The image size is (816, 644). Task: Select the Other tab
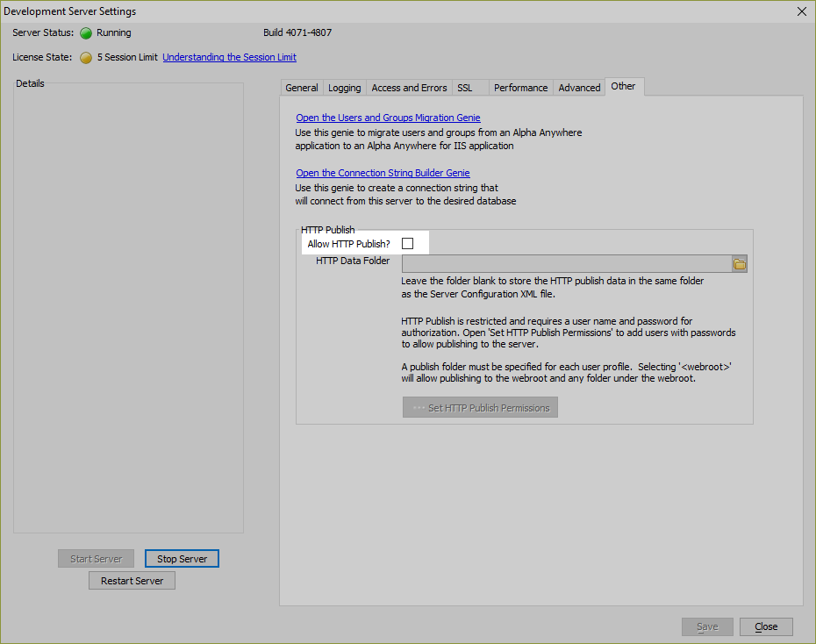(624, 86)
